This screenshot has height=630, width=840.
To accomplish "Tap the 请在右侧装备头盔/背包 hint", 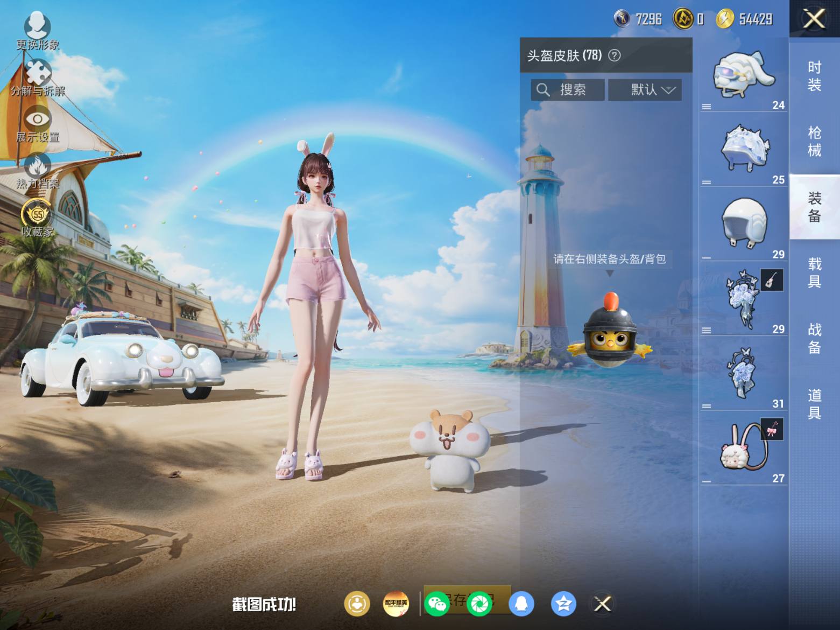I will [610, 259].
